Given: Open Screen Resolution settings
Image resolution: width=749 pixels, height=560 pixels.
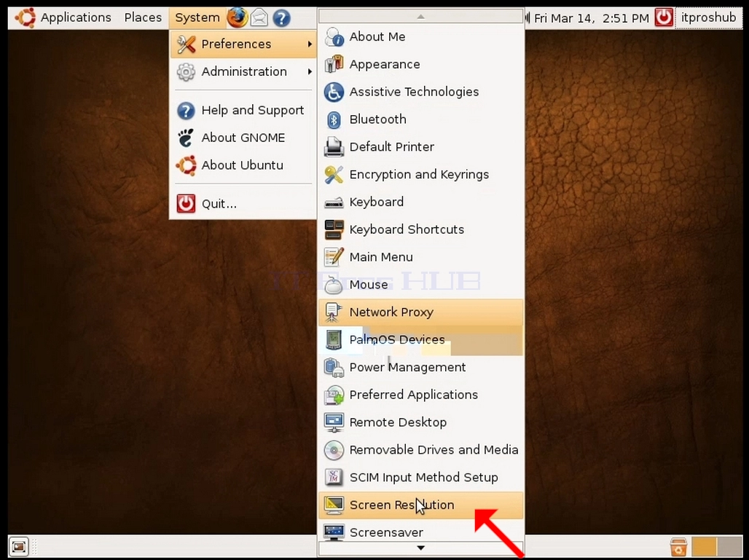Looking at the screenshot, I should pyautogui.click(x=421, y=505).
